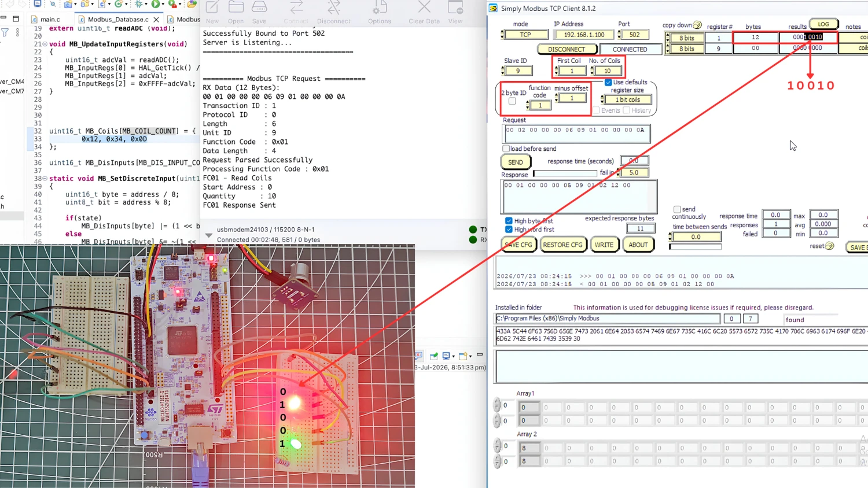Viewport: 868px width, 488px height.
Task: Click the SAVE CFG button
Action: coord(518,245)
